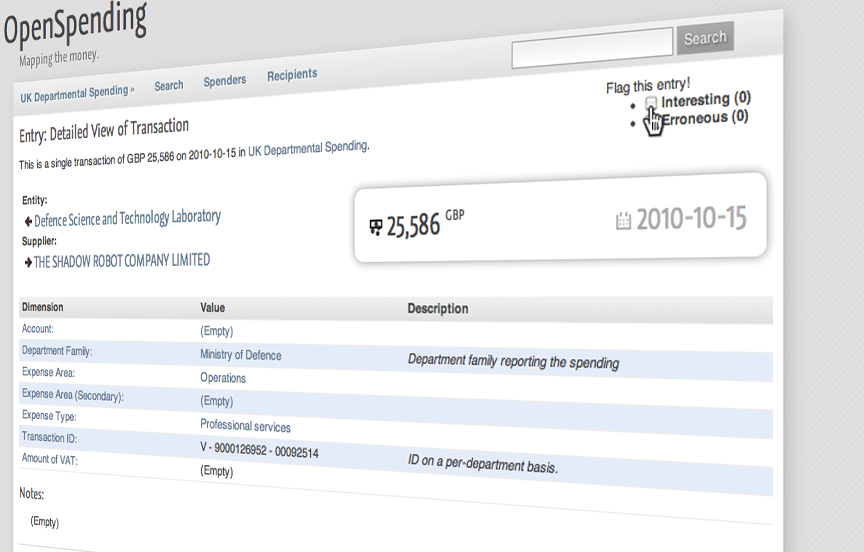Focus the search input field

click(592, 48)
